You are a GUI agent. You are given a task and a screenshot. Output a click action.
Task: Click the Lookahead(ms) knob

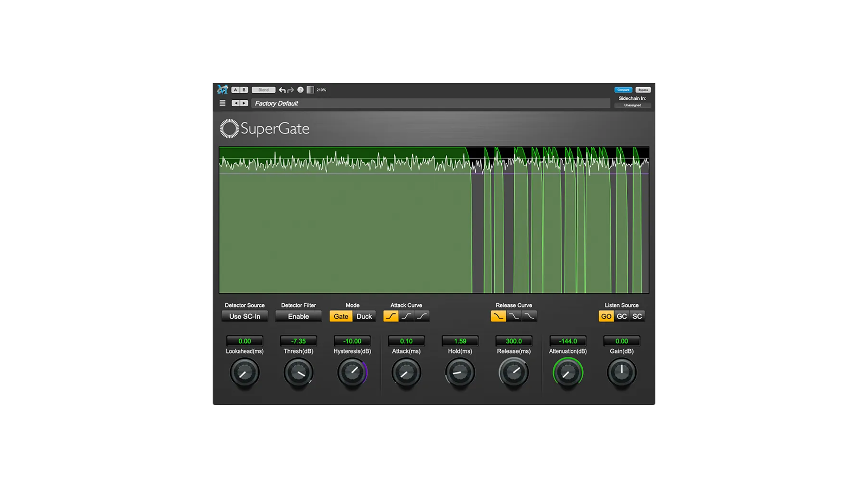coord(245,373)
